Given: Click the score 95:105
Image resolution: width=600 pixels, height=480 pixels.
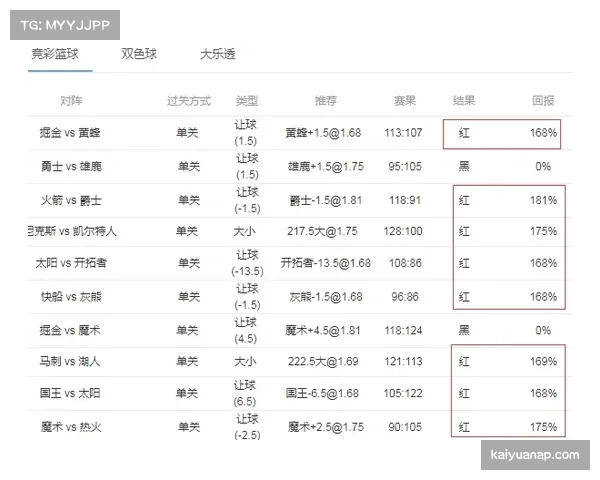Looking at the screenshot, I should [x=405, y=167].
